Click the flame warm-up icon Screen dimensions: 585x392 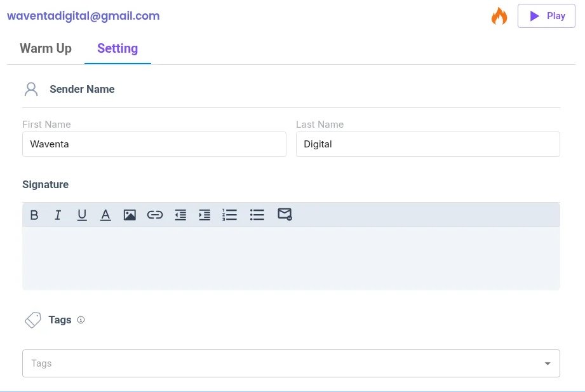(x=499, y=16)
